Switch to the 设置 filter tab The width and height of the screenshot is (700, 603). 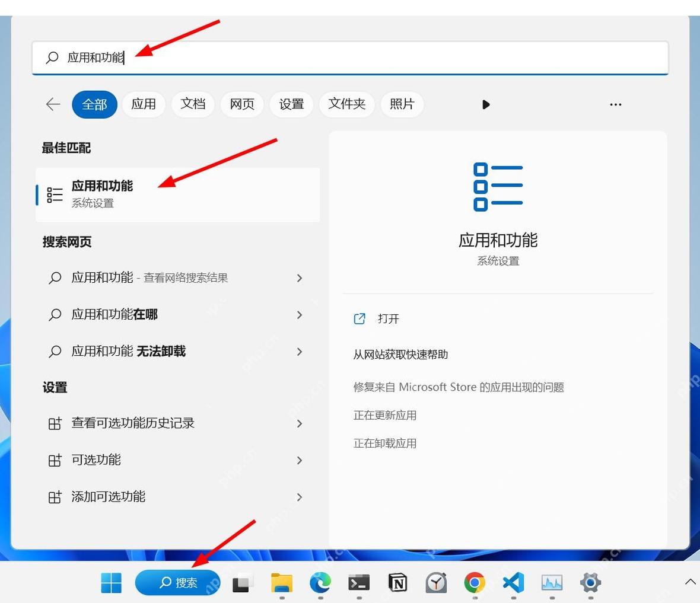click(291, 104)
